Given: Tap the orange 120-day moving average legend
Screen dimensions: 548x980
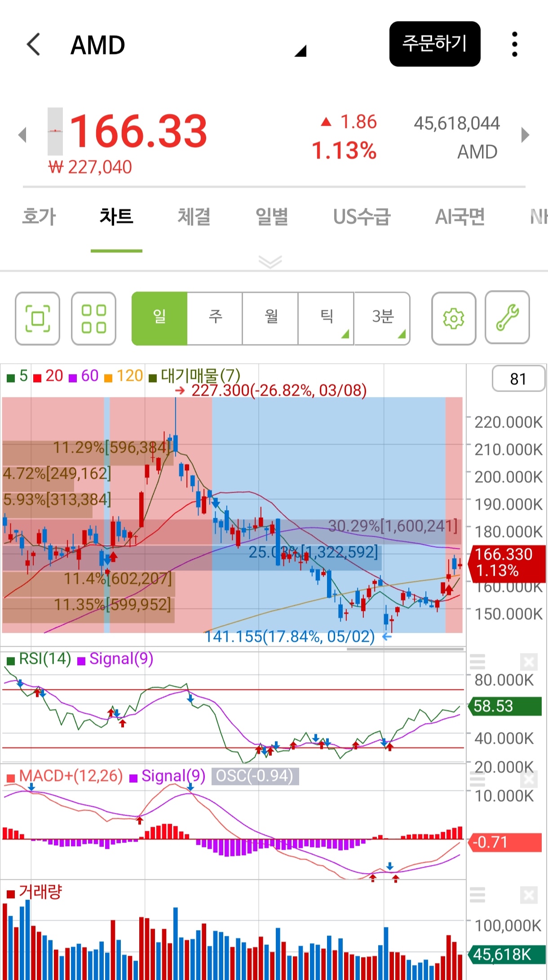Looking at the screenshot, I should (124, 376).
